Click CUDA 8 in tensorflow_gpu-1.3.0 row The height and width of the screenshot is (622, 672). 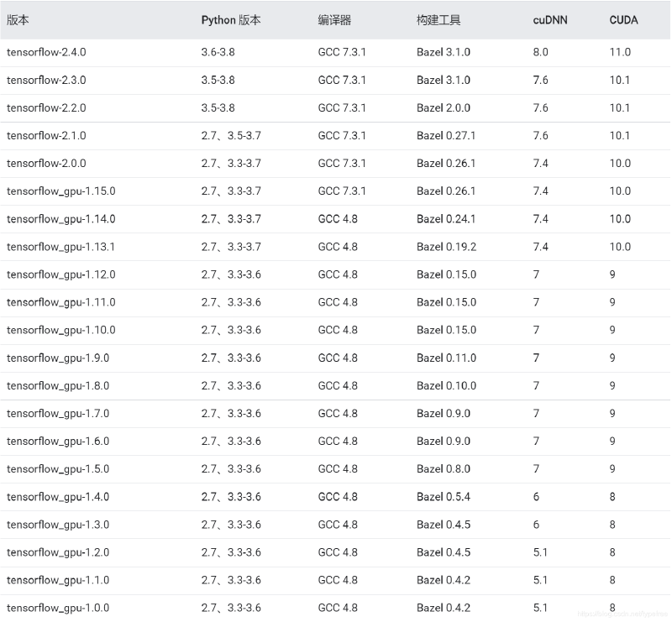(612, 525)
